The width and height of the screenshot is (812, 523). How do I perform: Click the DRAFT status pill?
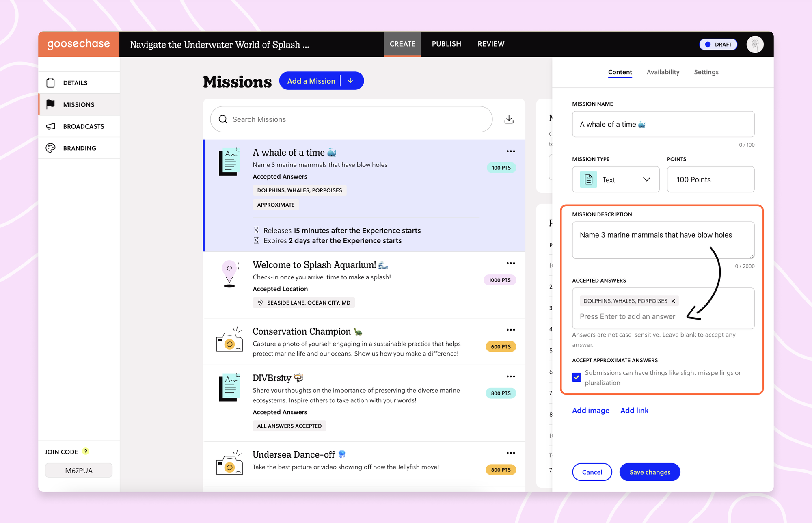pos(718,44)
